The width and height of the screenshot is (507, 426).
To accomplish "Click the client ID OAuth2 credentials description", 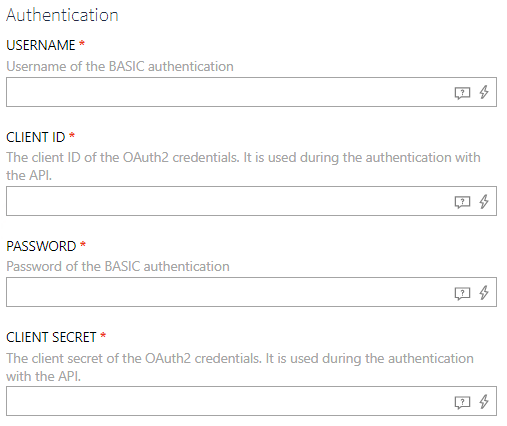I will (243, 166).
